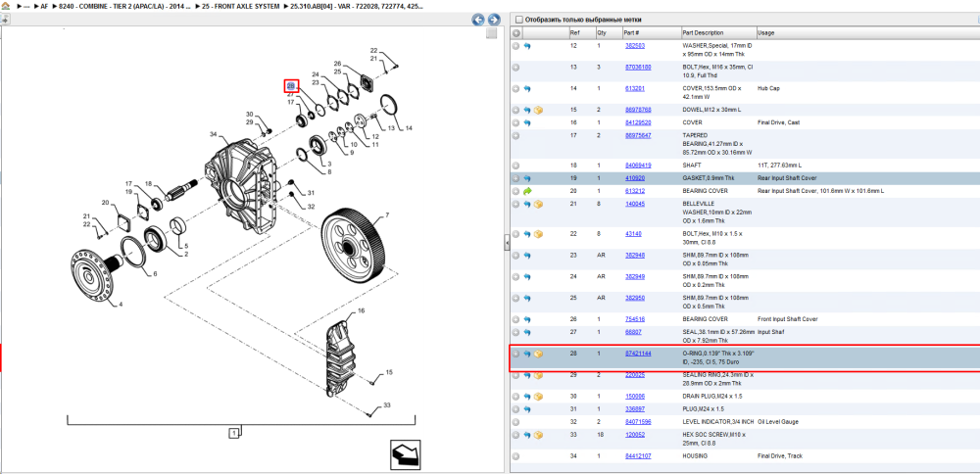Viewport: 980px width, 474px height.
Task: Select callout 7 gear on the diagram
Action: point(387,215)
